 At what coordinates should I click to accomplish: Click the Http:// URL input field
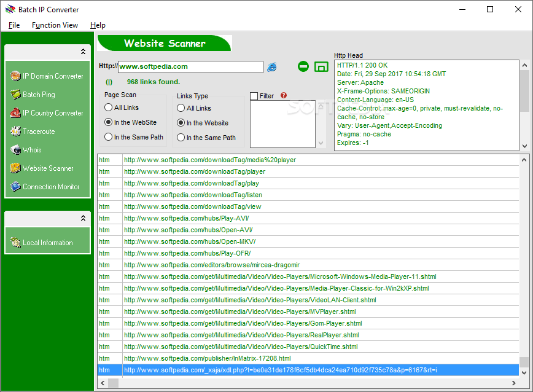click(191, 66)
